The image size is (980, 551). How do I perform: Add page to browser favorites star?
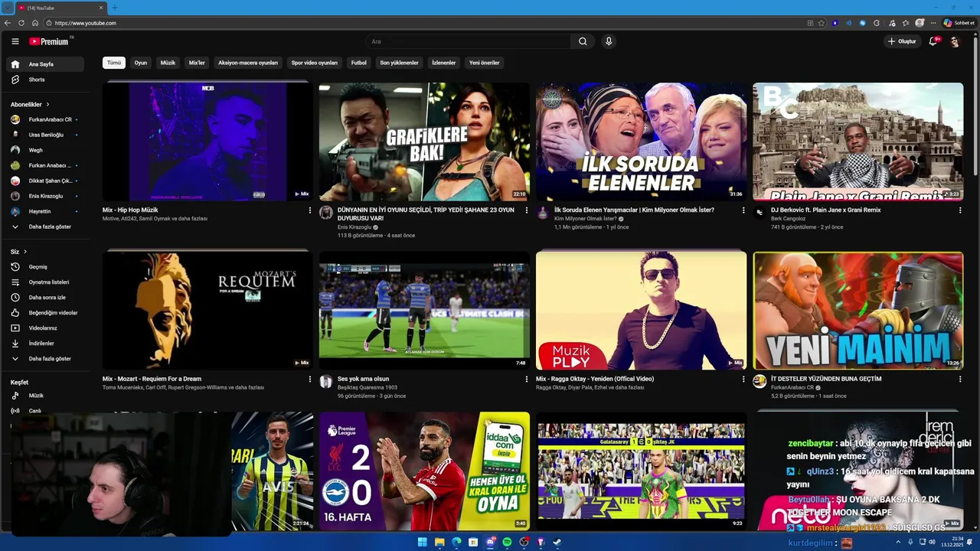[822, 23]
